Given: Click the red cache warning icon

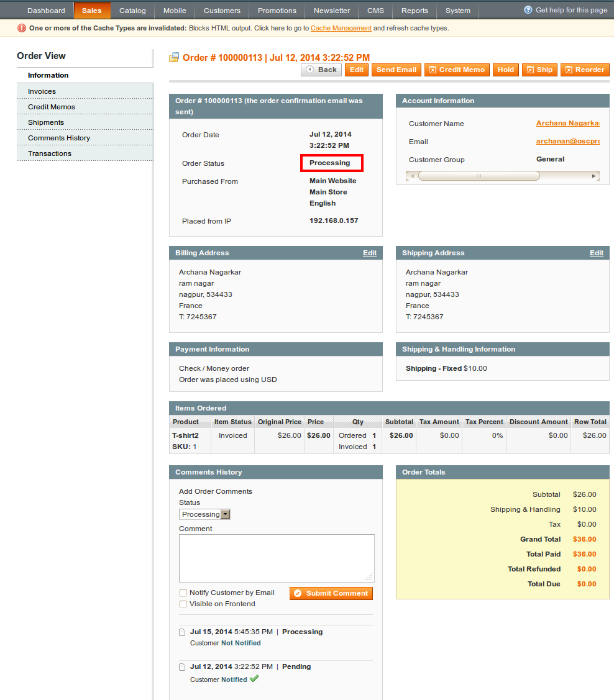Looking at the screenshot, I should [22, 28].
